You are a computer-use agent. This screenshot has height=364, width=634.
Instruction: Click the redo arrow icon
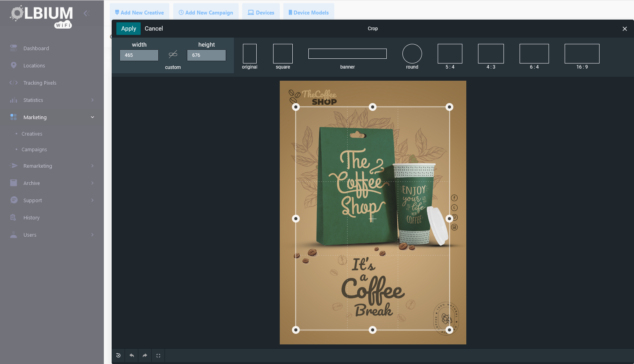click(x=145, y=355)
